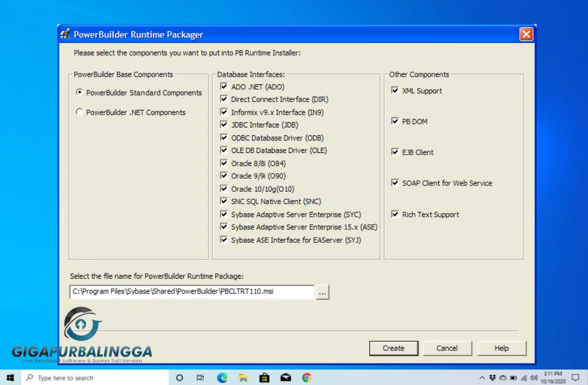Open the volume control in the system tray
The width and height of the screenshot is (588, 385).
(533, 377)
